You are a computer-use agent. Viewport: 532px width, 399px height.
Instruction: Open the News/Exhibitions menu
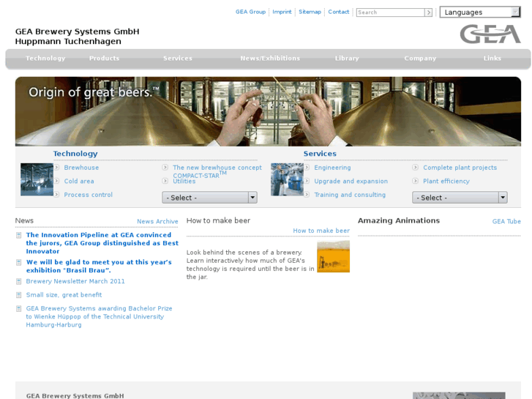(x=270, y=59)
